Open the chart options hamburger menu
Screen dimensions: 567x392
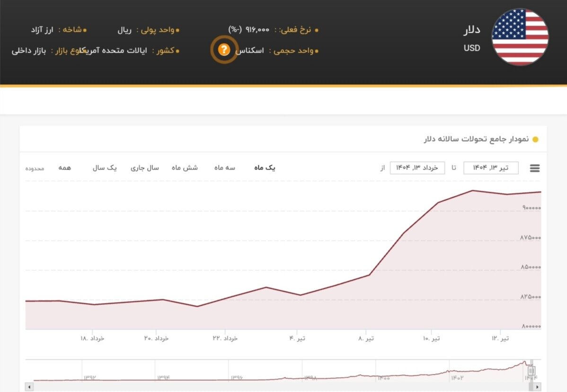534,168
